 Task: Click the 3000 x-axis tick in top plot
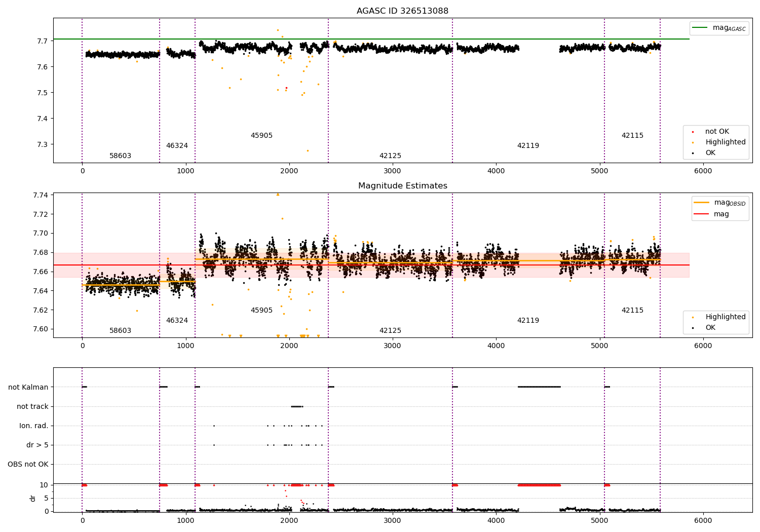pos(393,171)
